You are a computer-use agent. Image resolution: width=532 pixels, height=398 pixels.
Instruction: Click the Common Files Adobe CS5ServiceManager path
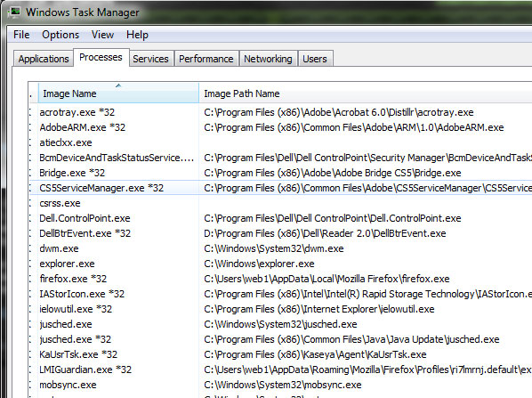tap(367, 188)
